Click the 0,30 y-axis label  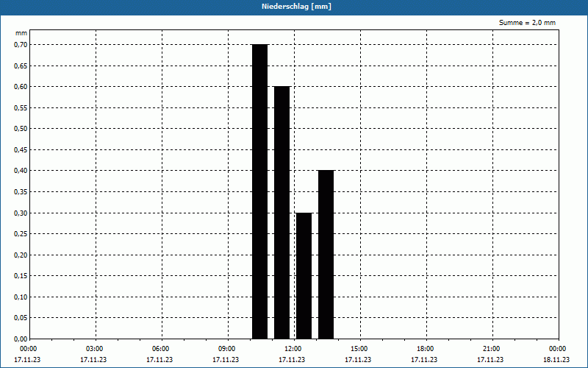click(x=21, y=213)
